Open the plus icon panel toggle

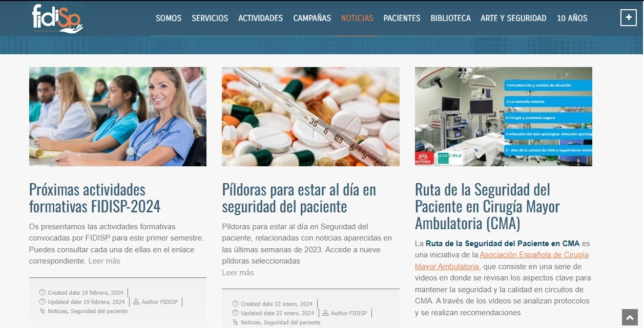(629, 17)
